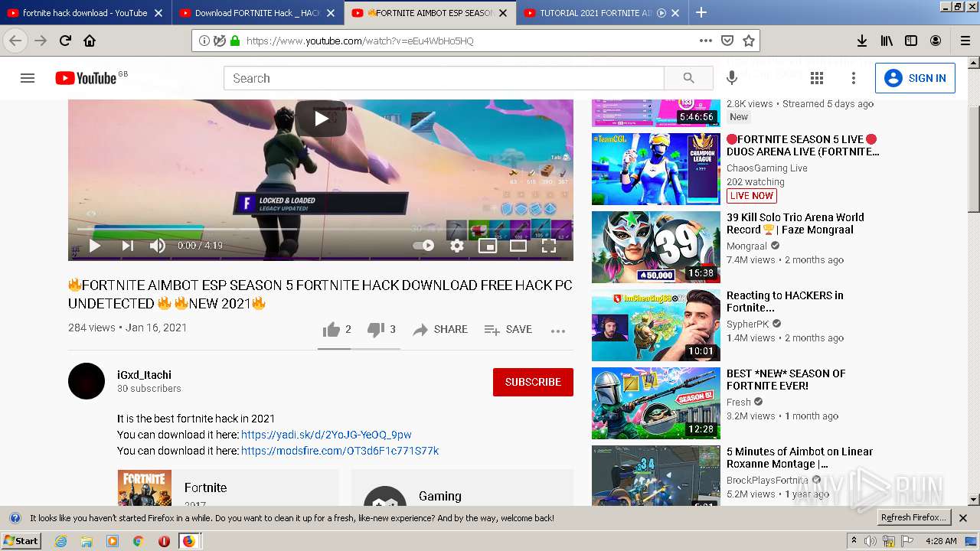This screenshot has height=551, width=980.
Task: Show hidden system tray icons
Action: (x=854, y=541)
